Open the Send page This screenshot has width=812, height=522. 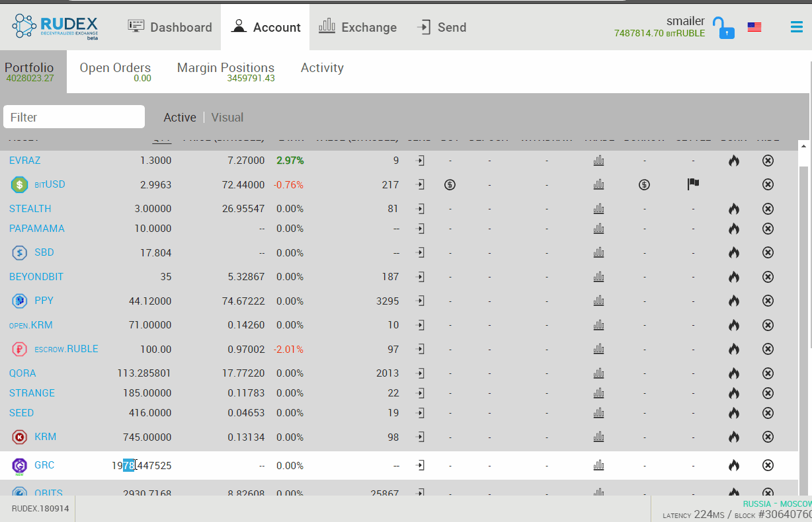pos(442,27)
